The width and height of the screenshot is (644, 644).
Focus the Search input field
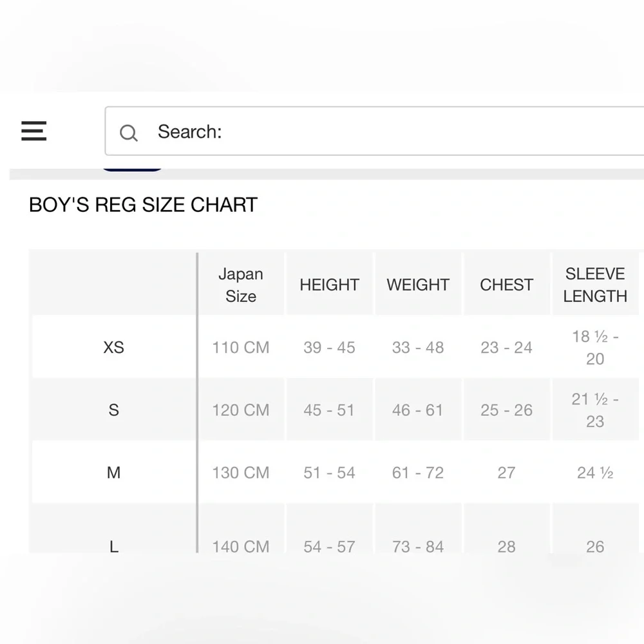coord(375,131)
